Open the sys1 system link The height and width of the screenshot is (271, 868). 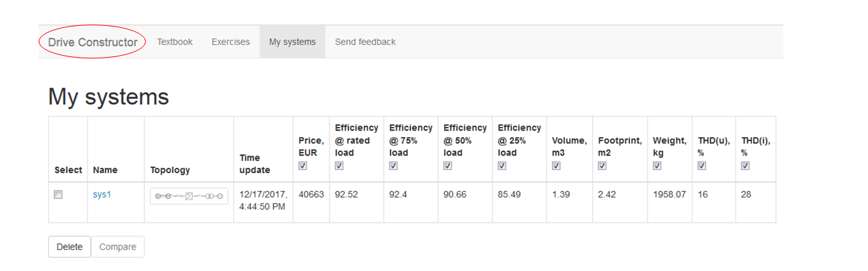(102, 194)
